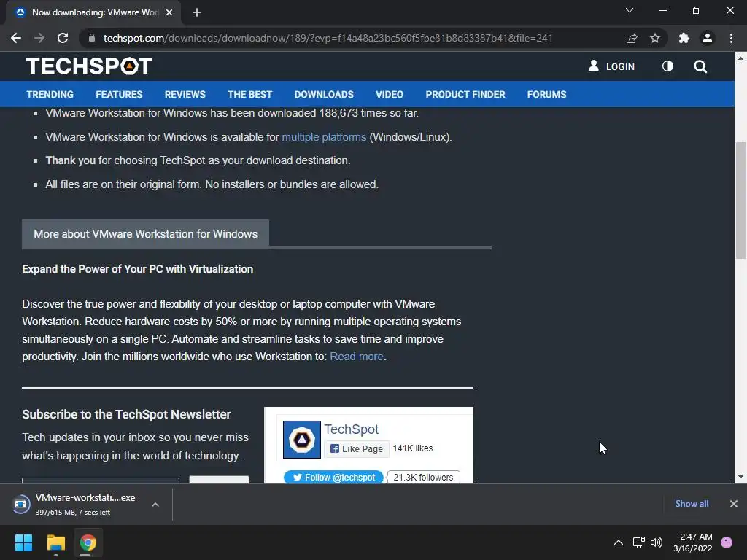This screenshot has height=560, width=747.
Task: Click the VMware-workstati....exe download item
Action: [x=85, y=505]
